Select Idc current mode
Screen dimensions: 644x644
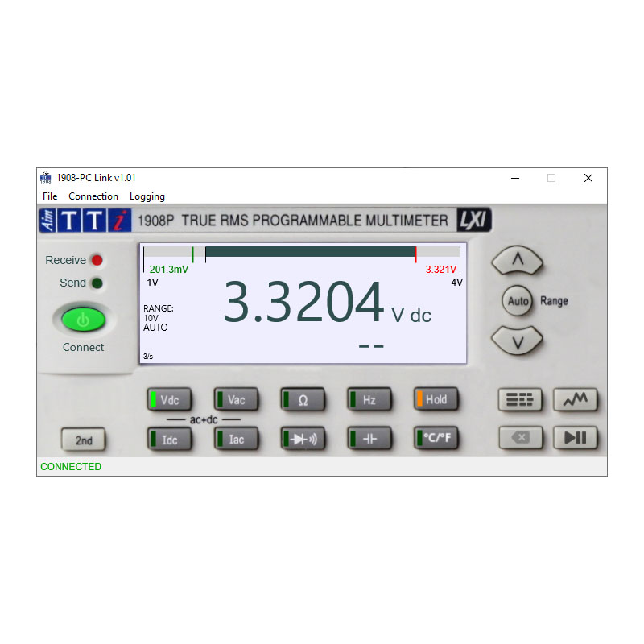pos(169,439)
